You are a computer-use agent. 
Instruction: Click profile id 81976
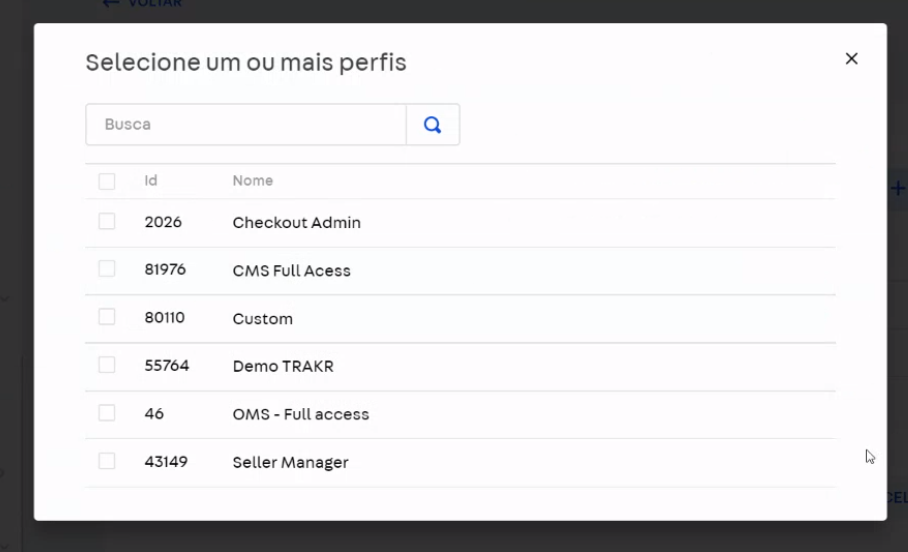(x=165, y=270)
